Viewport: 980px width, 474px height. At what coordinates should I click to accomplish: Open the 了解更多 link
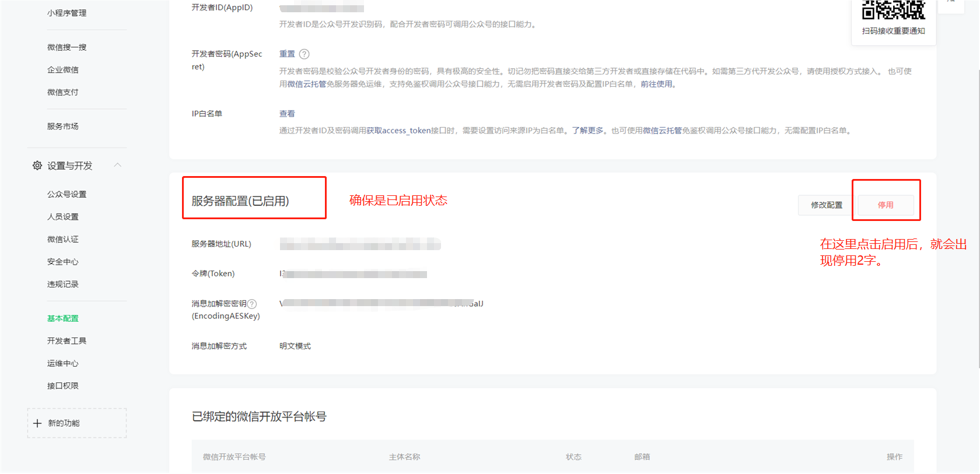[x=587, y=131]
